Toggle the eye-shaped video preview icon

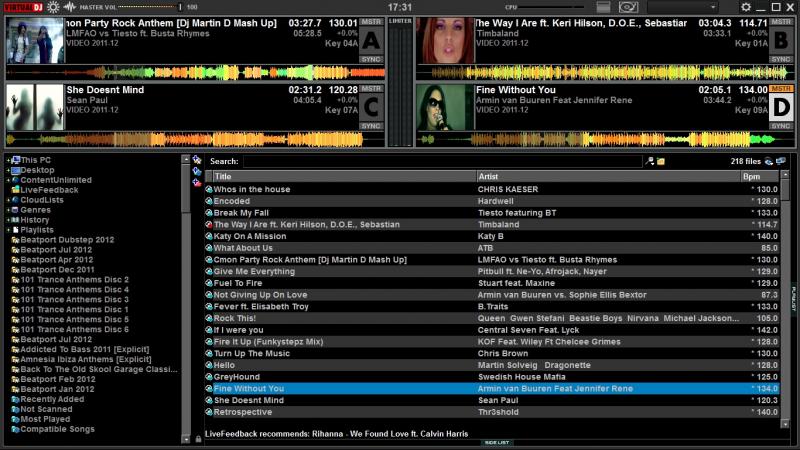(628, 7)
